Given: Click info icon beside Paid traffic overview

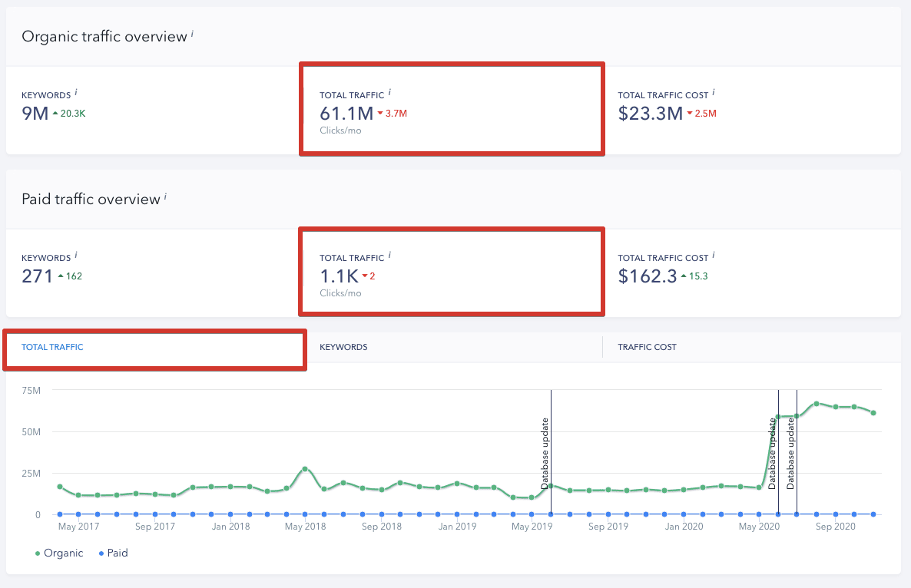Looking at the screenshot, I should [x=165, y=197].
